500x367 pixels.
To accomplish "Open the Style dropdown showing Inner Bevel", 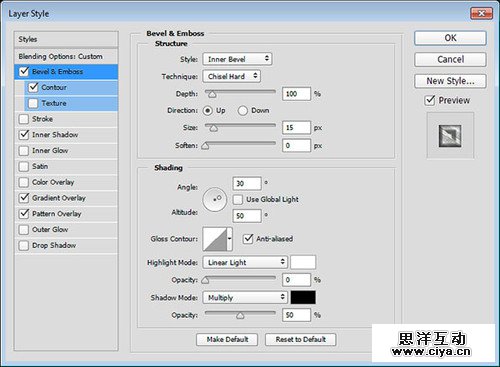I will point(237,59).
